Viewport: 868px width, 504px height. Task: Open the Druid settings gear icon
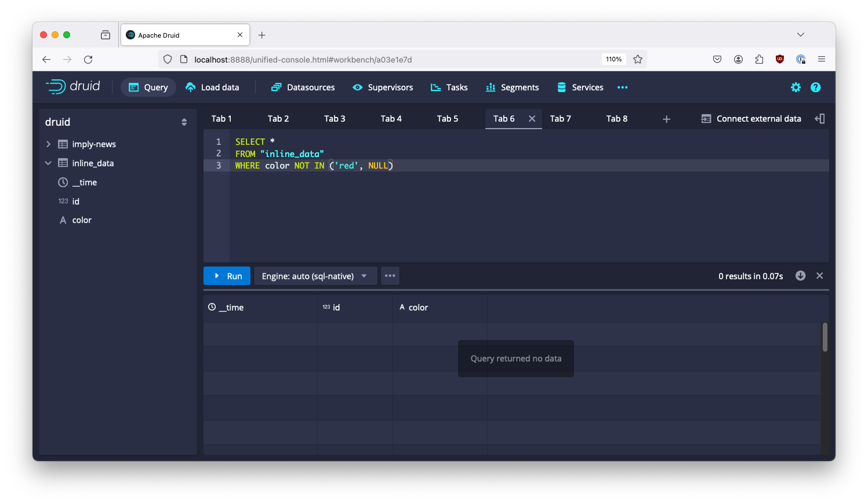point(796,87)
